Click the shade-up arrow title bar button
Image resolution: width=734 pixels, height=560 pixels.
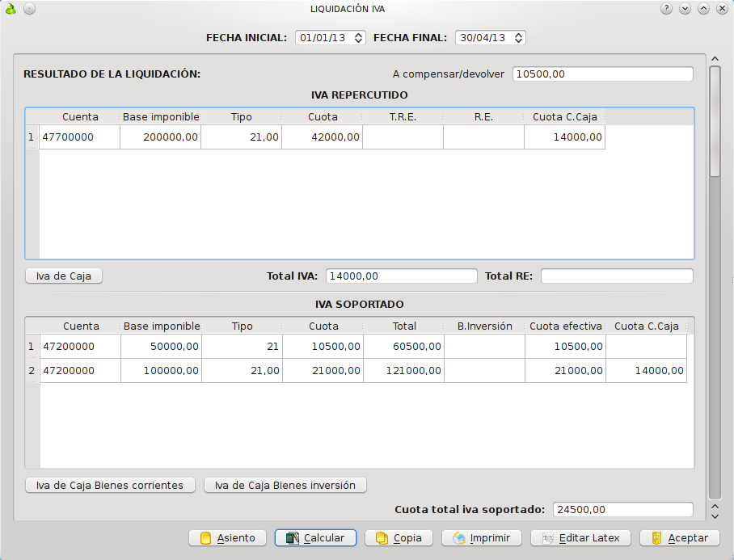[703, 9]
